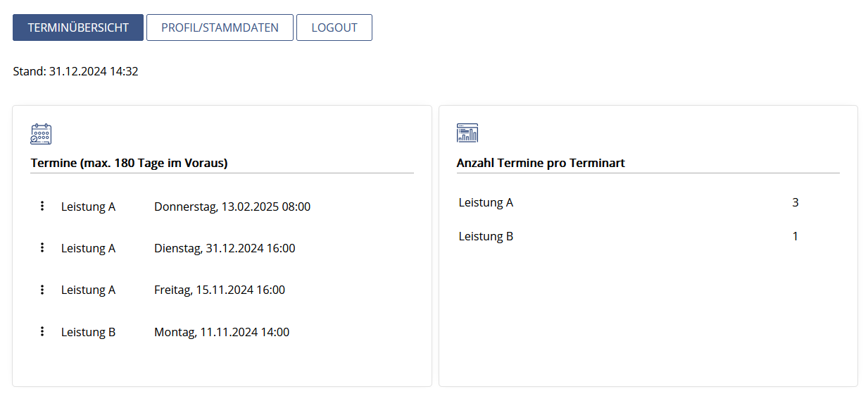Select the Donnerstag, 13.02.2025 08:00 entry

[x=232, y=207]
